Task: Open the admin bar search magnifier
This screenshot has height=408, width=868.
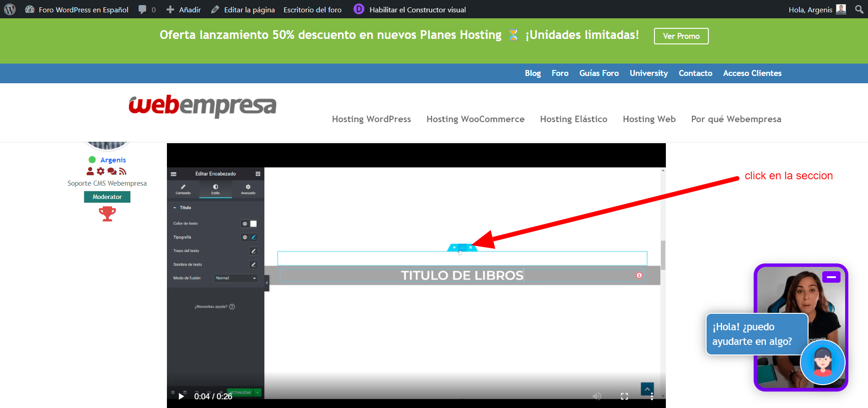Action: [x=859, y=9]
